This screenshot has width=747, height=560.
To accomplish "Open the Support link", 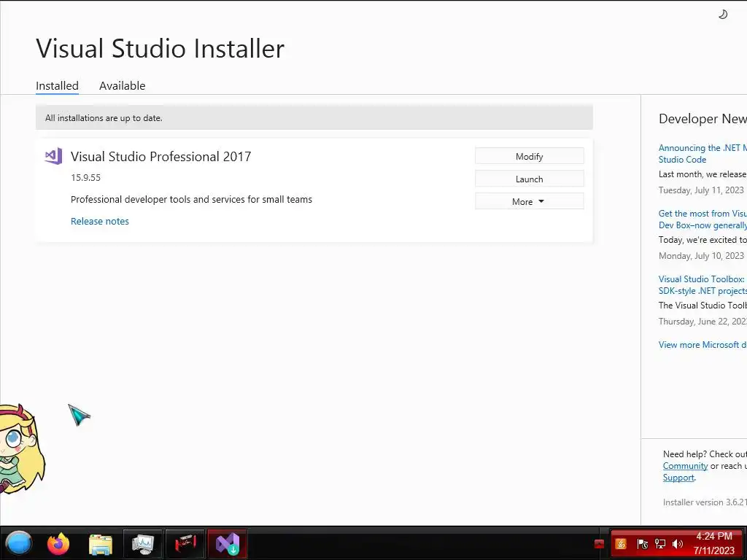I will 678,478.
